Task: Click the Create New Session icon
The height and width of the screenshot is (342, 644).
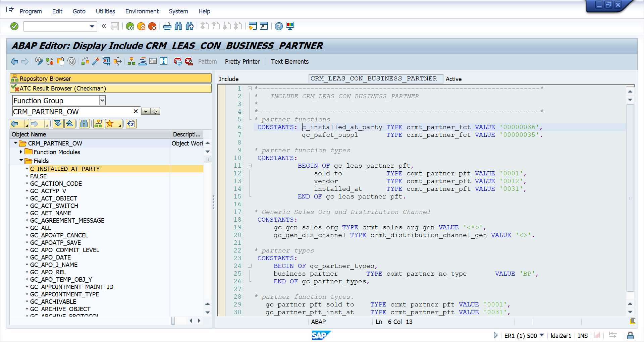Action: coord(253,26)
